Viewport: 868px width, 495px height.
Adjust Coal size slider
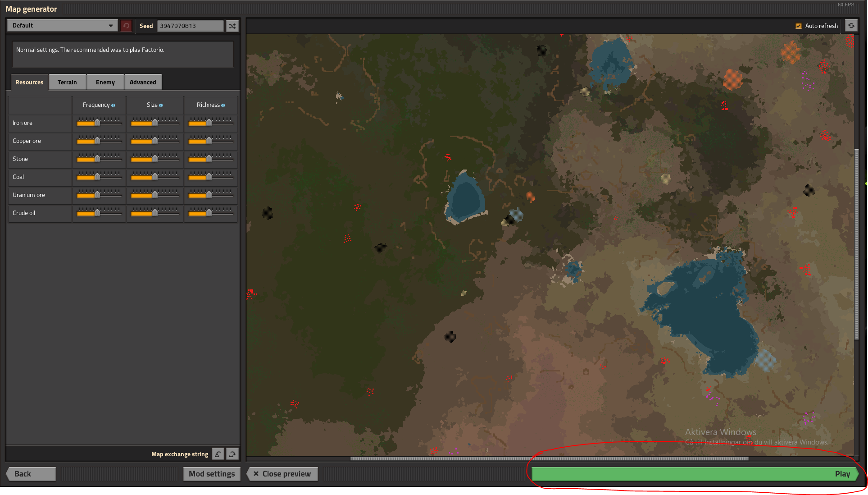pos(155,177)
